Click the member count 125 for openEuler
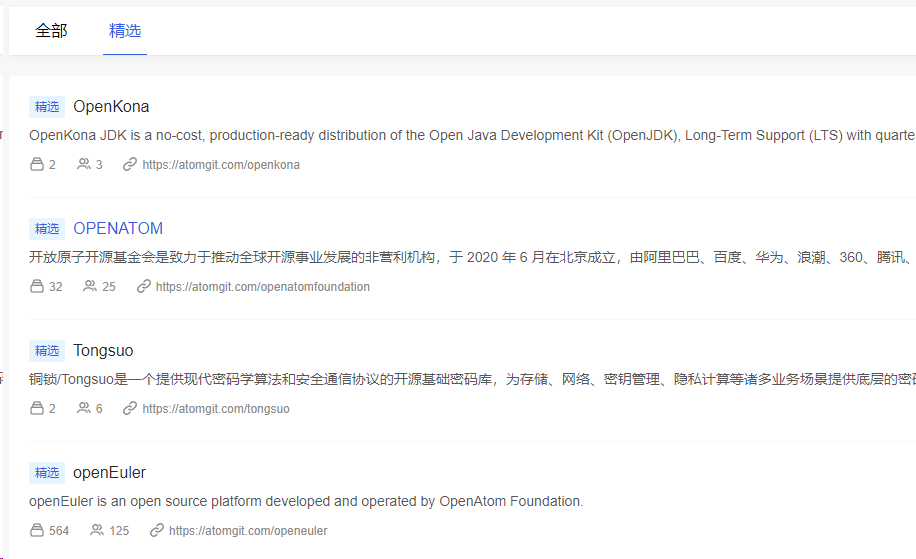 pos(119,532)
